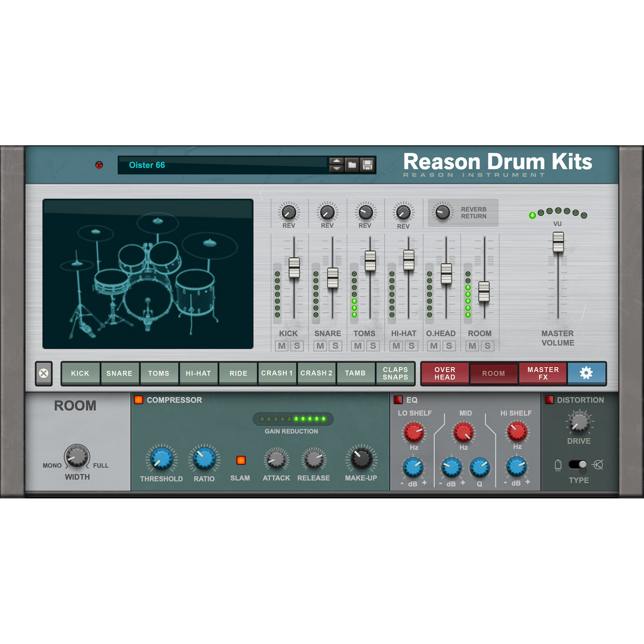
Task: Mute the Kick channel
Action: point(282,346)
